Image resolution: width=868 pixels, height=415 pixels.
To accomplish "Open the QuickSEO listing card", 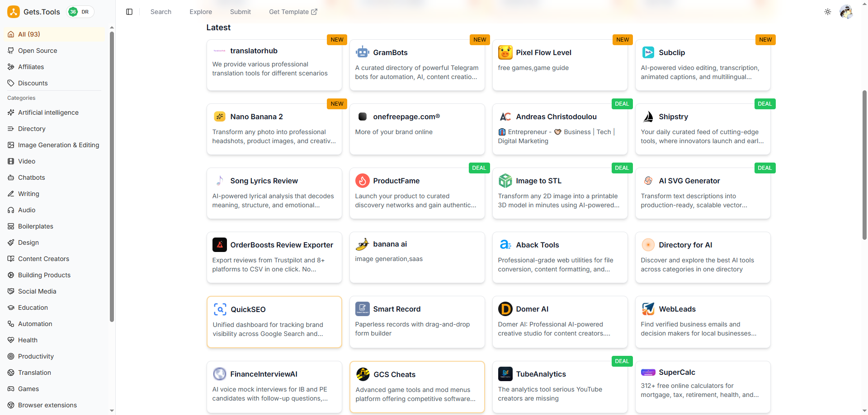I will pyautogui.click(x=274, y=322).
